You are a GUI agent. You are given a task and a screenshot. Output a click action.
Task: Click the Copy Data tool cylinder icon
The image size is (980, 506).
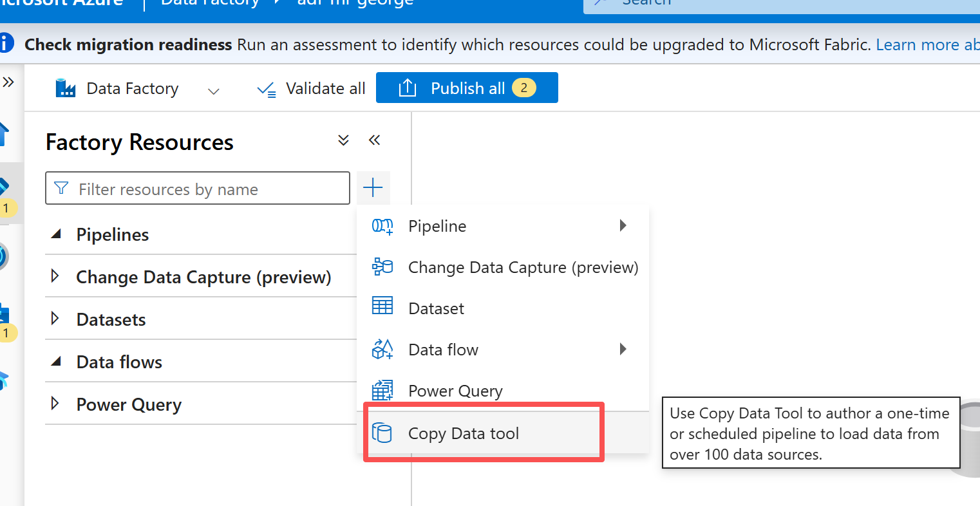[x=382, y=433]
